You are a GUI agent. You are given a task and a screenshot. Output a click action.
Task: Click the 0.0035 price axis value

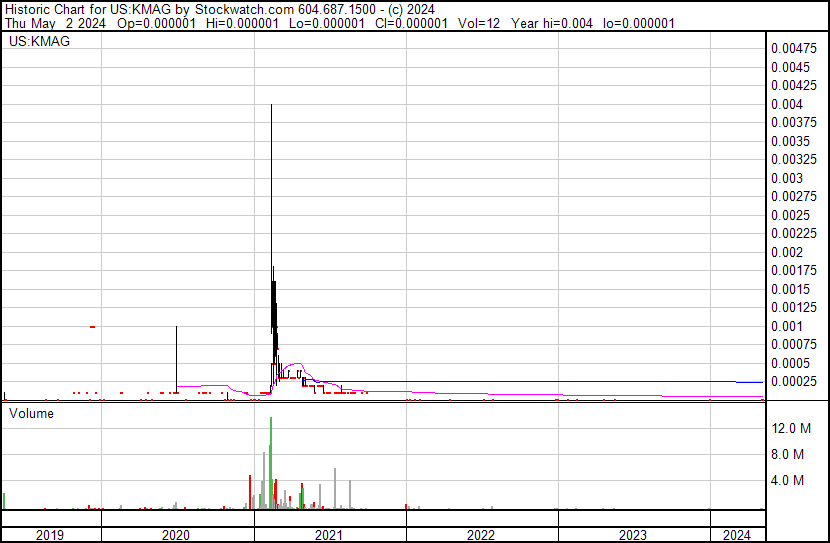(x=790, y=141)
